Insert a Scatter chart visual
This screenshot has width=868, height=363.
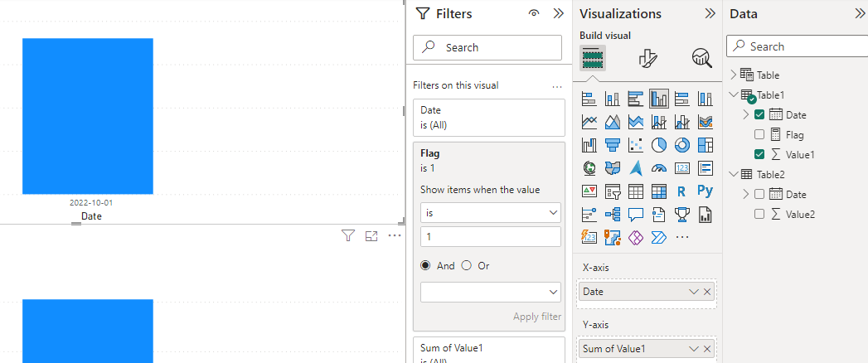pos(636,145)
